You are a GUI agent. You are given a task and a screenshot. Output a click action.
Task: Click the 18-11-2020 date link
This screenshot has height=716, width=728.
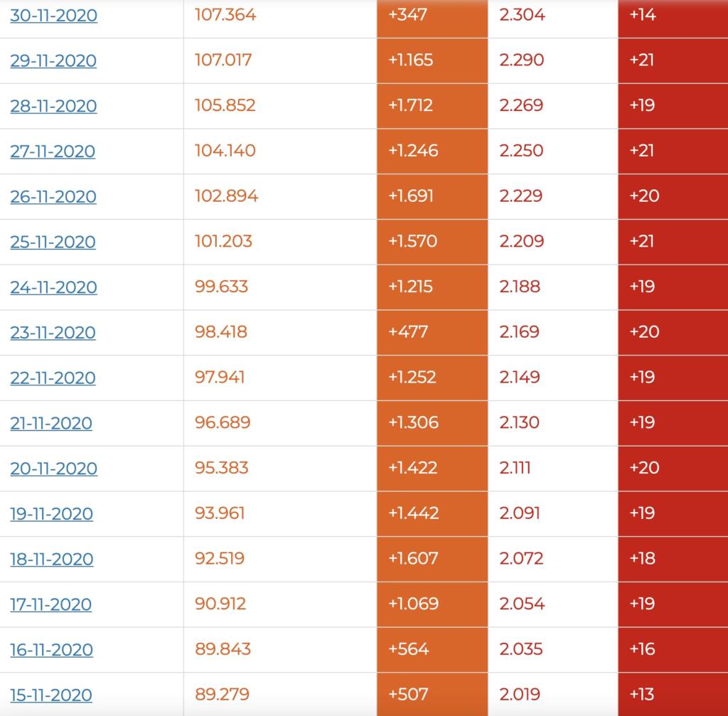click(51, 559)
